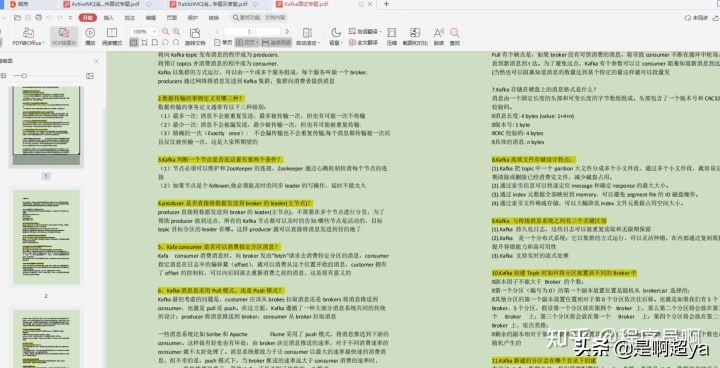Expand the 背景 dropdown arrow
The height and width of the screenshot is (368, 720).
click(x=342, y=43)
